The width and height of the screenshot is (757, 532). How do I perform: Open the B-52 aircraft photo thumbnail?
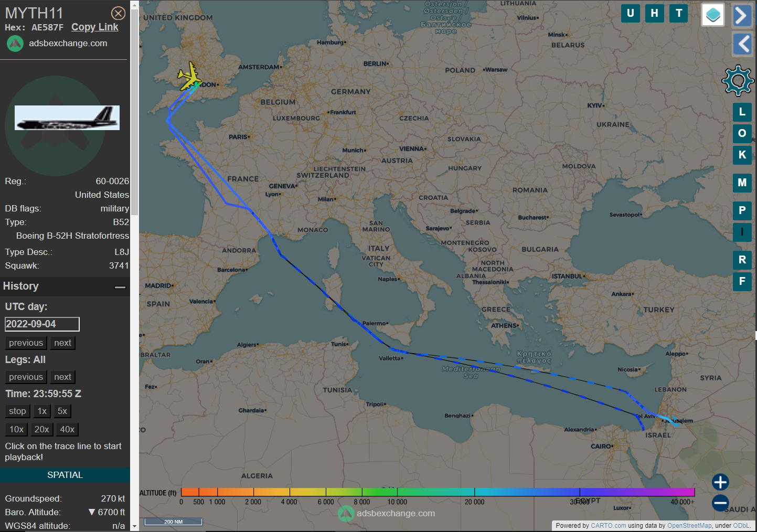click(67, 118)
